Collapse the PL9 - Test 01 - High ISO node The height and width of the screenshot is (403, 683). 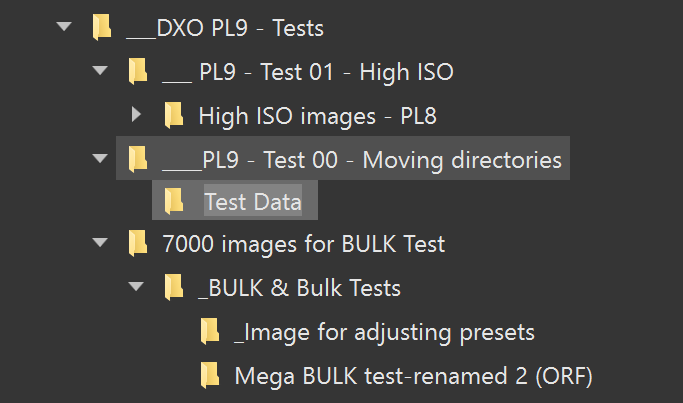[100, 72]
